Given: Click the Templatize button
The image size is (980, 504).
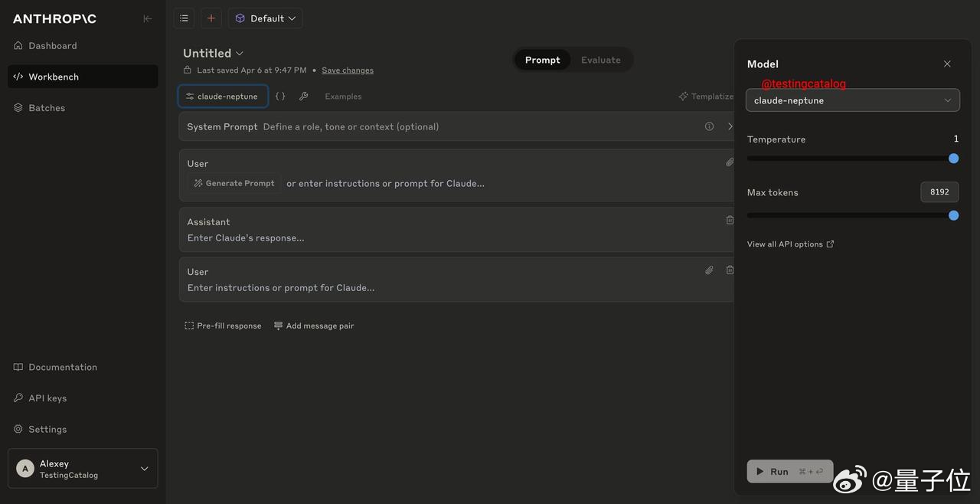Looking at the screenshot, I should 706,97.
